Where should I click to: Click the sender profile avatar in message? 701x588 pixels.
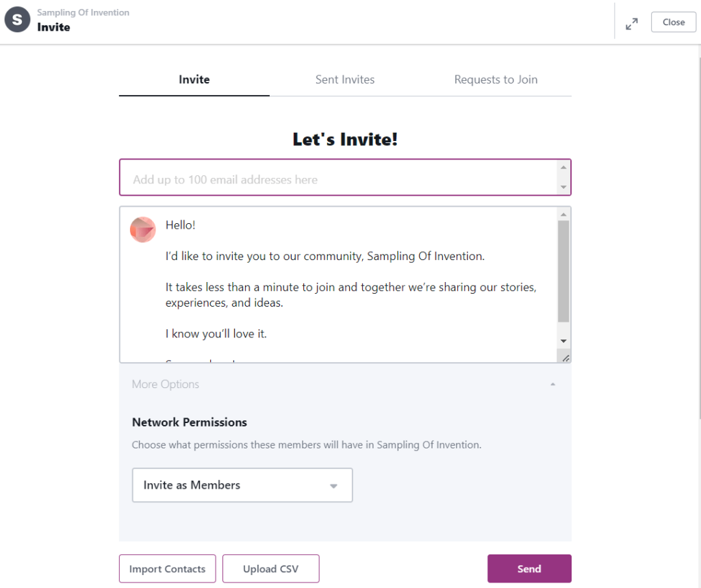143,230
